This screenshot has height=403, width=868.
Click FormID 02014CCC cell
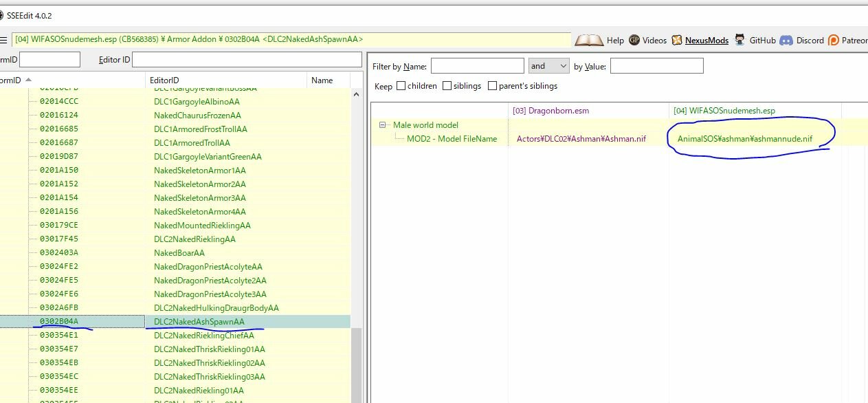click(x=59, y=102)
